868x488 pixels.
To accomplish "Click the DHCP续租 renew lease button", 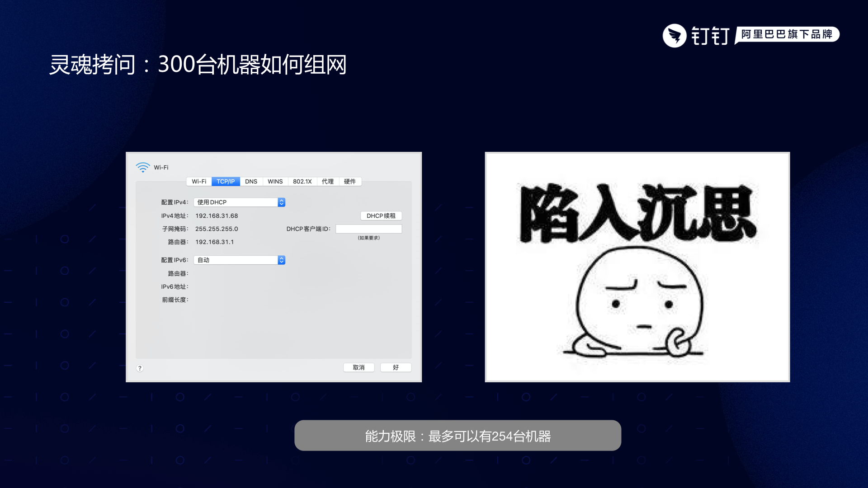I will click(x=381, y=216).
